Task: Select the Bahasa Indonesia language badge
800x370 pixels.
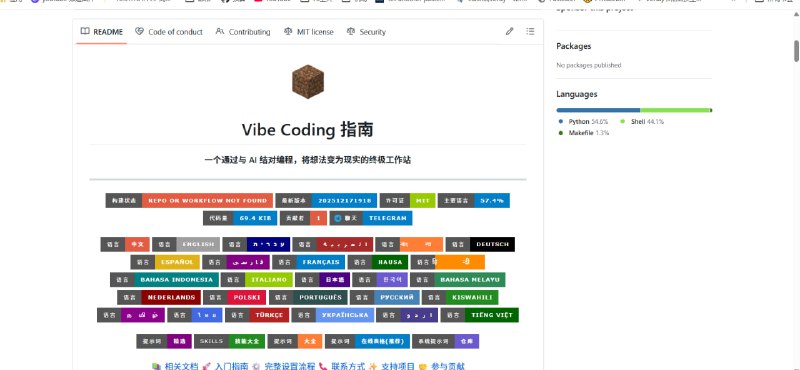Action: coord(164,280)
